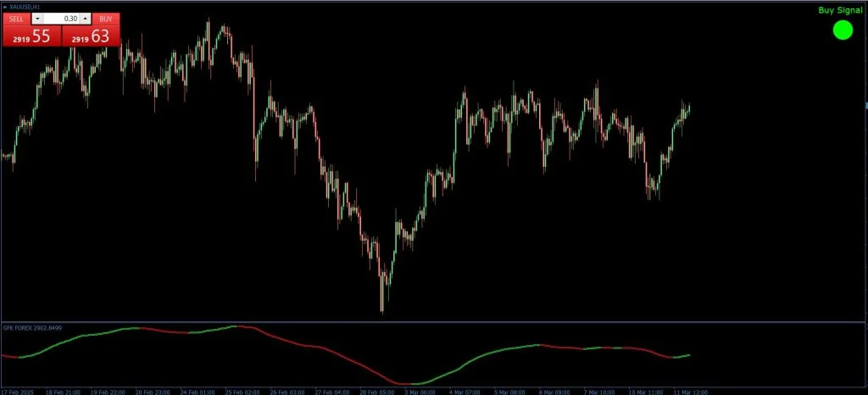Click the current price marker on right scale

(x=866, y=105)
